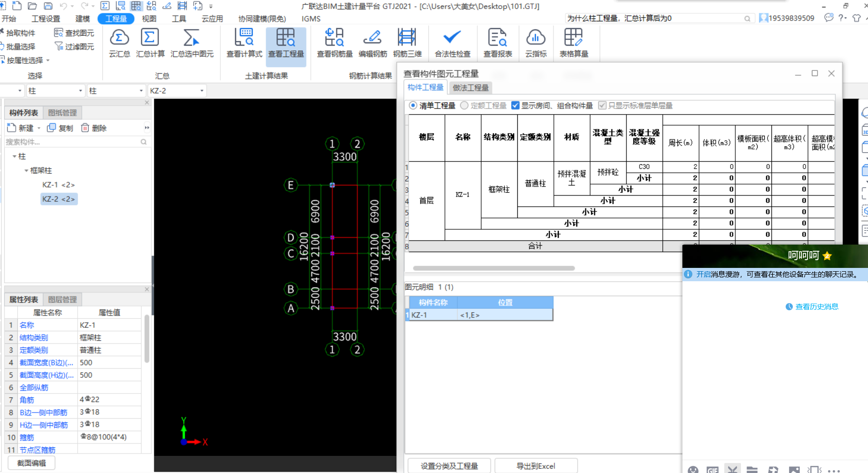Expand component toolbar overflow arrows

tap(147, 128)
